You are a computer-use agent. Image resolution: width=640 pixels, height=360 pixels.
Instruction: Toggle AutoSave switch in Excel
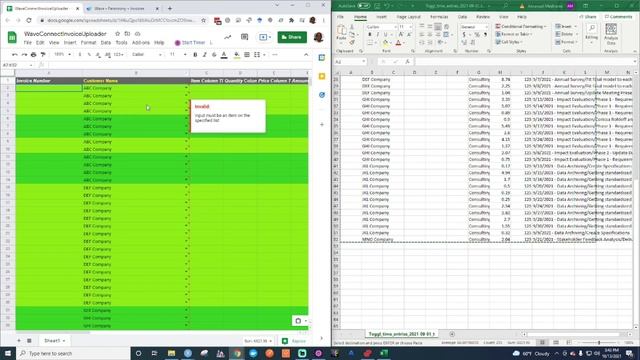(x=363, y=6)
